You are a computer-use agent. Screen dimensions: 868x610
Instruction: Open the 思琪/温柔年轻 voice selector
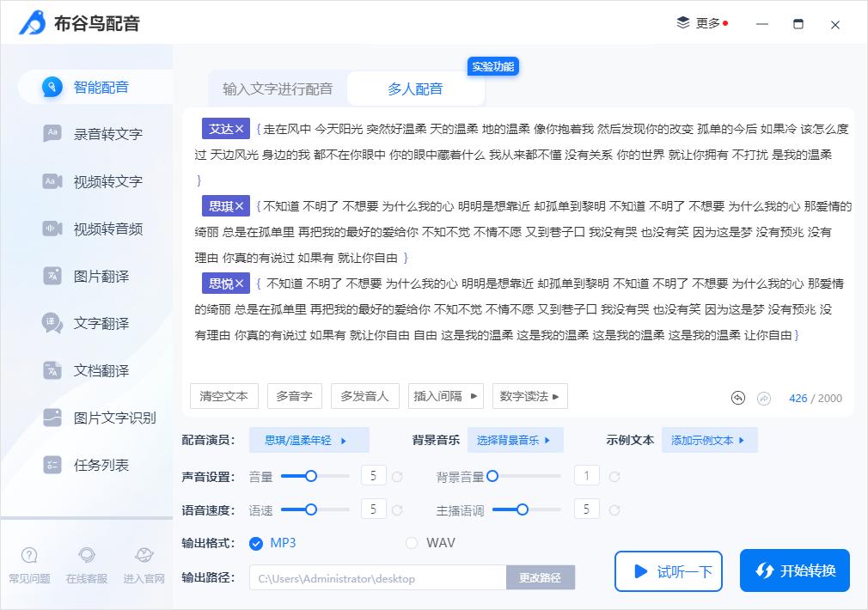tap(308, 439)
